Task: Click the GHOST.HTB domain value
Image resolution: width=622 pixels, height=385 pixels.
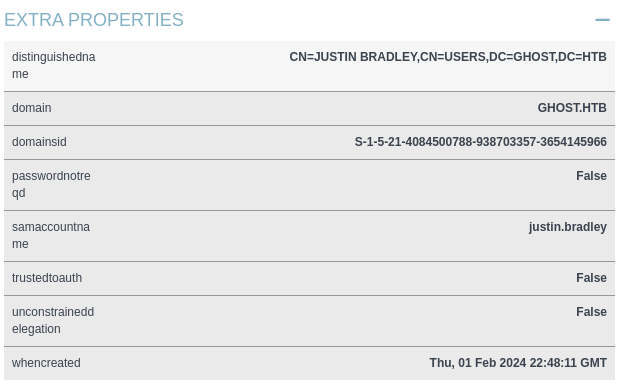Action: pyautogui.click(x=572, y=108)
